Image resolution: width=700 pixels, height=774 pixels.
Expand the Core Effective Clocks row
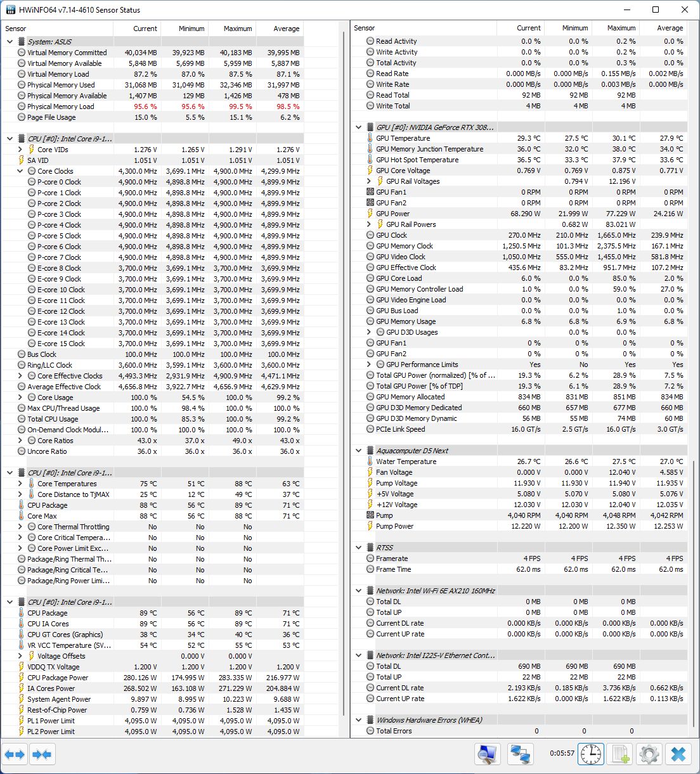pyautogui.click(x=20, y=376)
